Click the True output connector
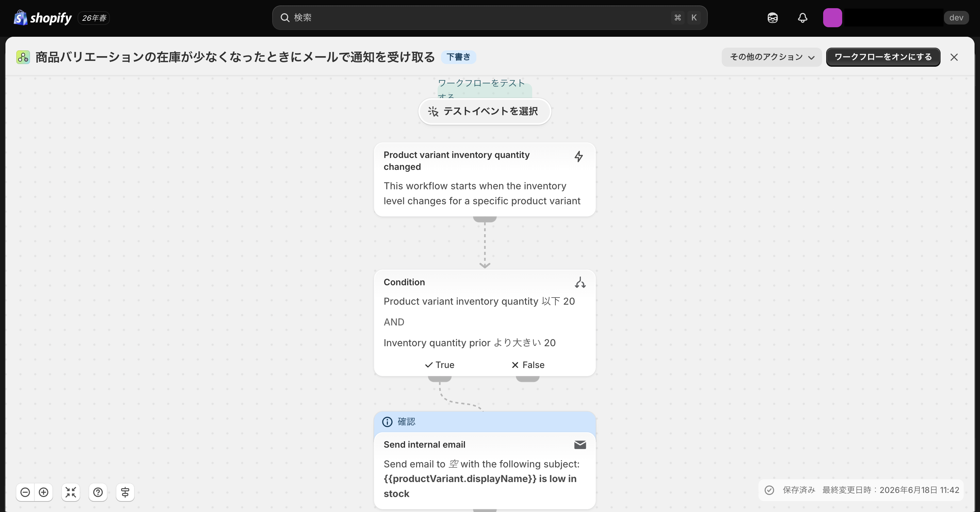Image resolution: width=980 pixels, height=512 pixels. pyautogui.click(x=440, y=379)
